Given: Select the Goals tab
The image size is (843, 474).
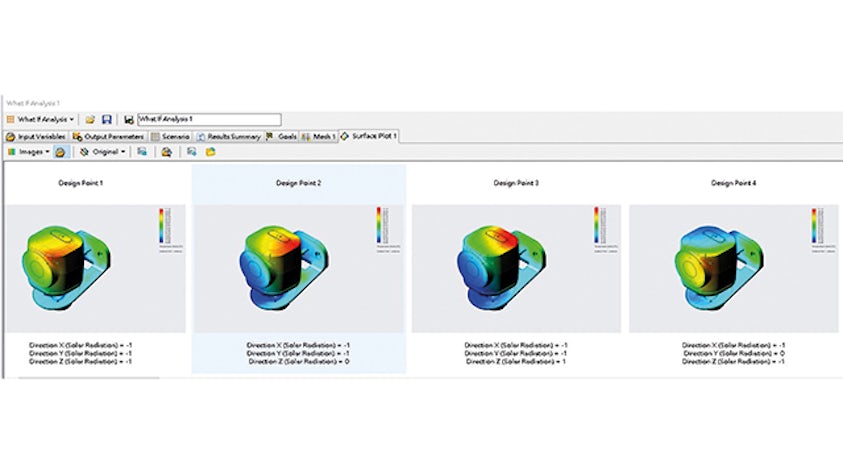Looking at the screenshot, I should click(x=282, y=136).
